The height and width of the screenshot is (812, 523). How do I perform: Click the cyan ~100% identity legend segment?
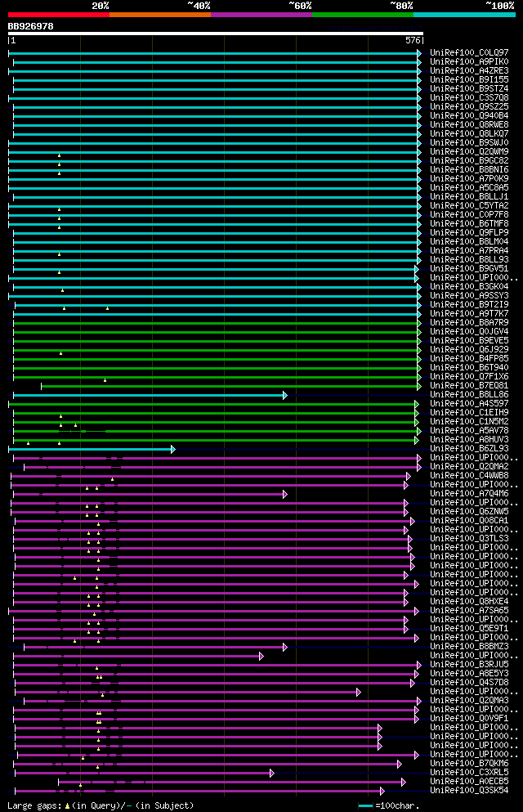click(464, 15)
